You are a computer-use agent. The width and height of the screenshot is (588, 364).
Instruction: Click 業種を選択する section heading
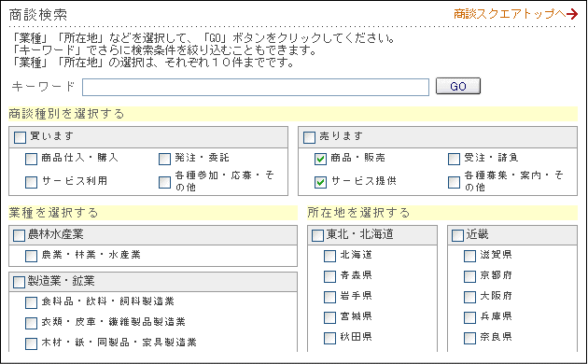tap(53, 213)
